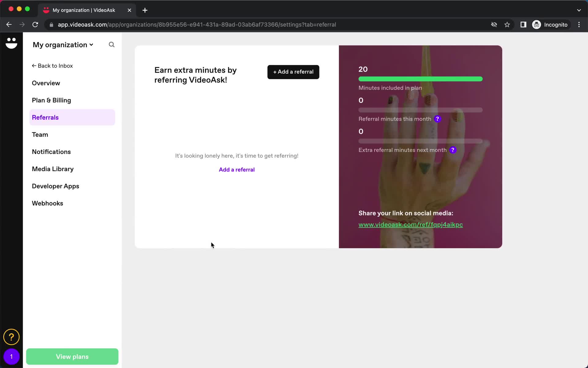Expand the My organization dropdown
588x368 pixels.
(63, 45)
